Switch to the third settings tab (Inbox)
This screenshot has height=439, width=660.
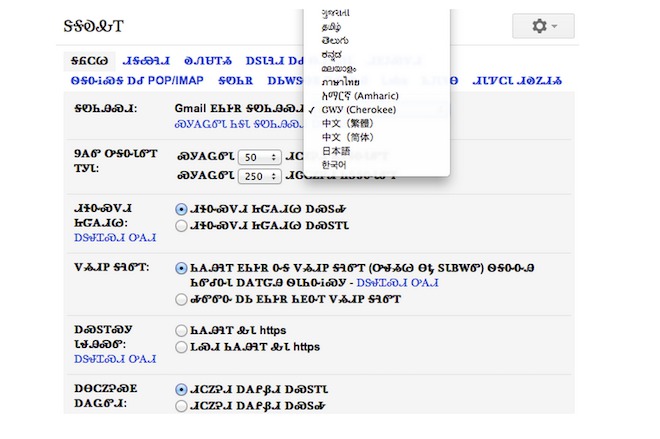(x=208, y=61)
